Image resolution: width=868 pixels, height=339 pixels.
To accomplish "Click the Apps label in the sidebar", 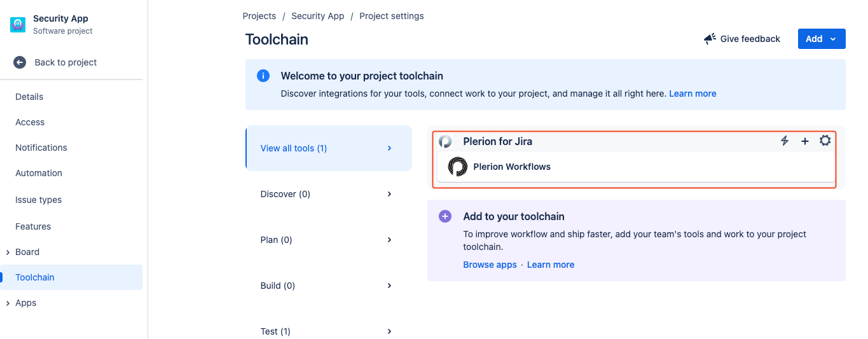I will 26,303.
